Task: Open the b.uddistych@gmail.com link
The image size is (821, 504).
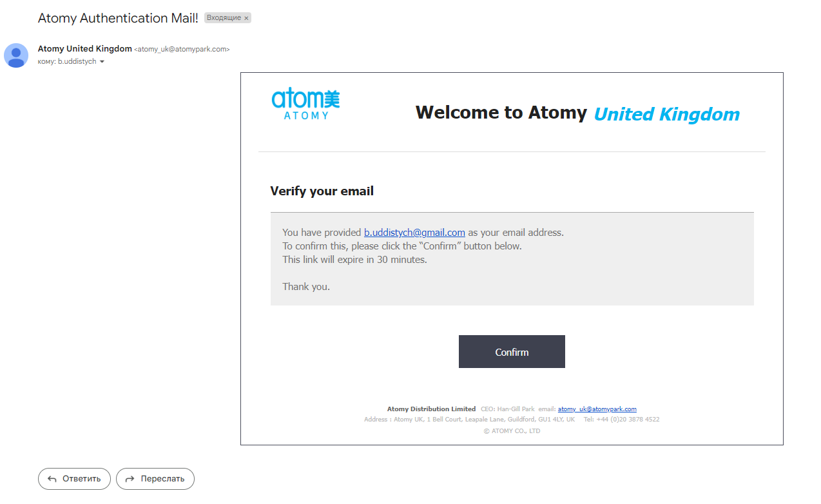Action: click(x=414, y=233)
